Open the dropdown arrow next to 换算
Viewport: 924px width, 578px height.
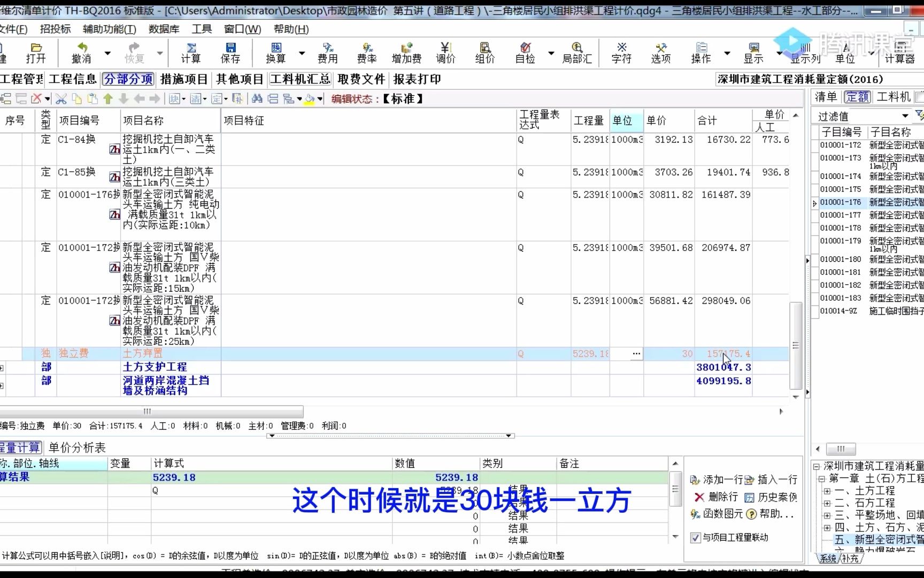(302, 53)
